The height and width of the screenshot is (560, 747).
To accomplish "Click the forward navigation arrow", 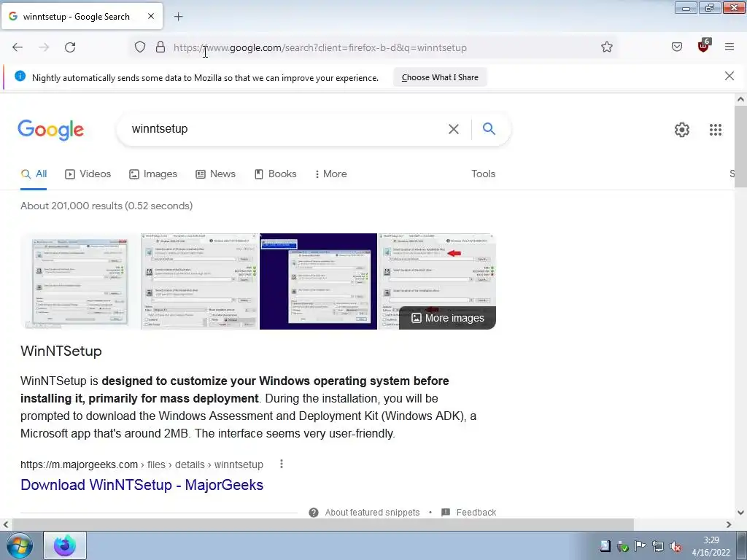I will tap(44, 47).
